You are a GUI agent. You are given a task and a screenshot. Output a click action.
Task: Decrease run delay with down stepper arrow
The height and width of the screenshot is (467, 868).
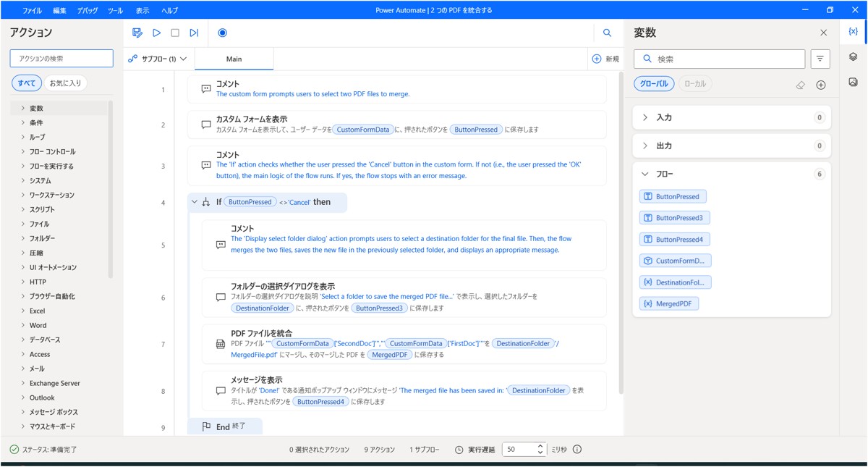[x=540, y=453]
